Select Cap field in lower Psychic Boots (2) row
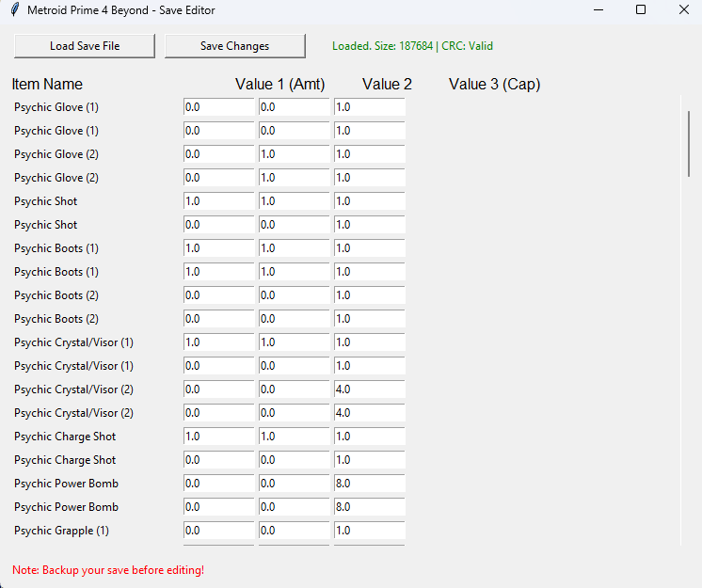 tap(370, 319)
